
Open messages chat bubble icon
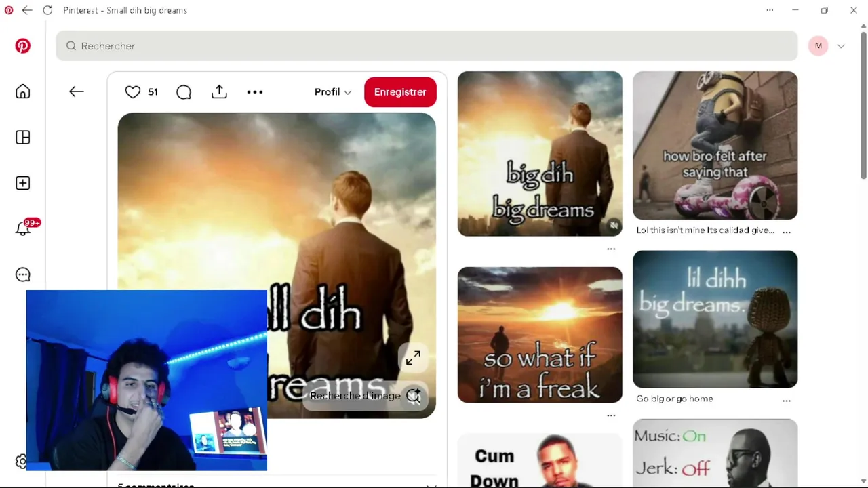[23, 274]
